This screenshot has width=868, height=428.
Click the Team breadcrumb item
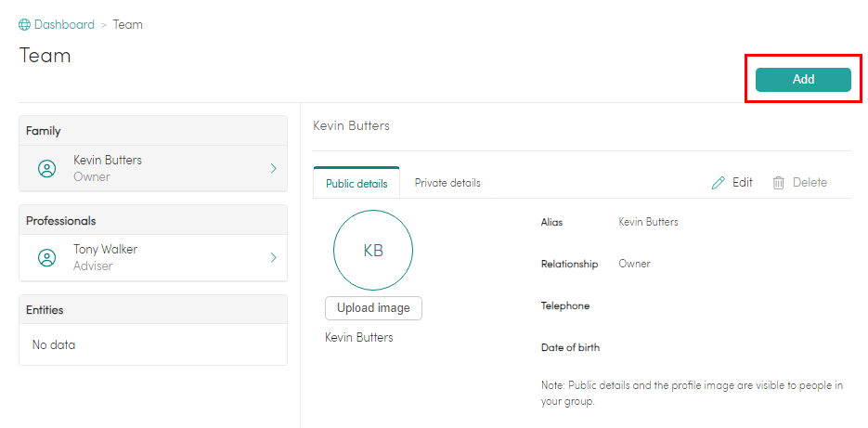click(x=128, y=25)
